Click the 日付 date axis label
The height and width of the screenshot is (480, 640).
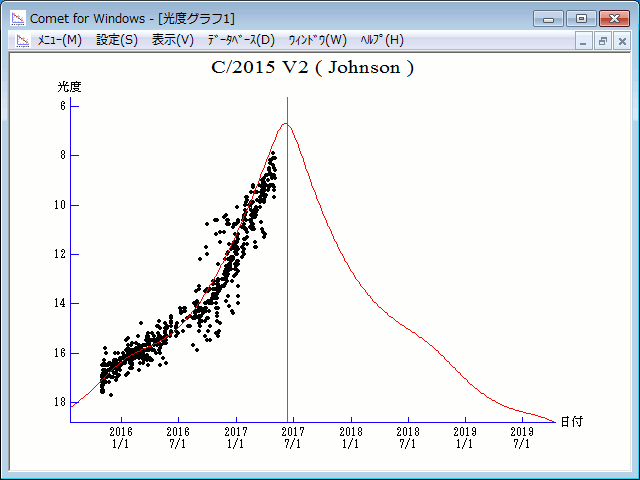click(571, 421)
